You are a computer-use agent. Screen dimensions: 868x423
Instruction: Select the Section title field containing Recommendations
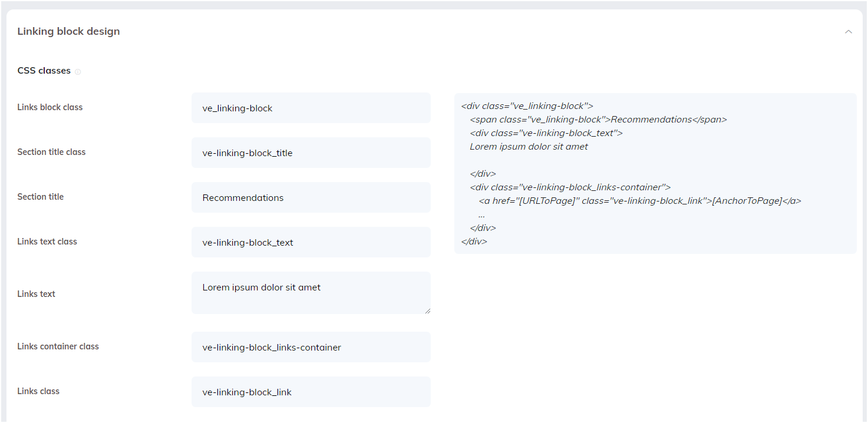[311, 197]
